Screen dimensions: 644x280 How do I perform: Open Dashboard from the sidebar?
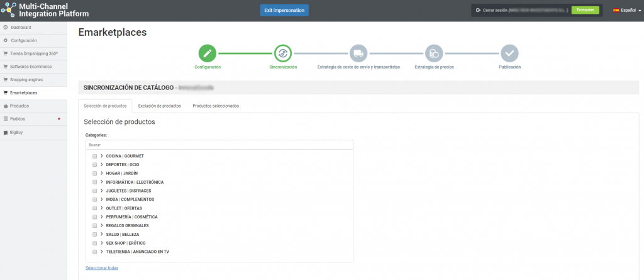[21, 28]
